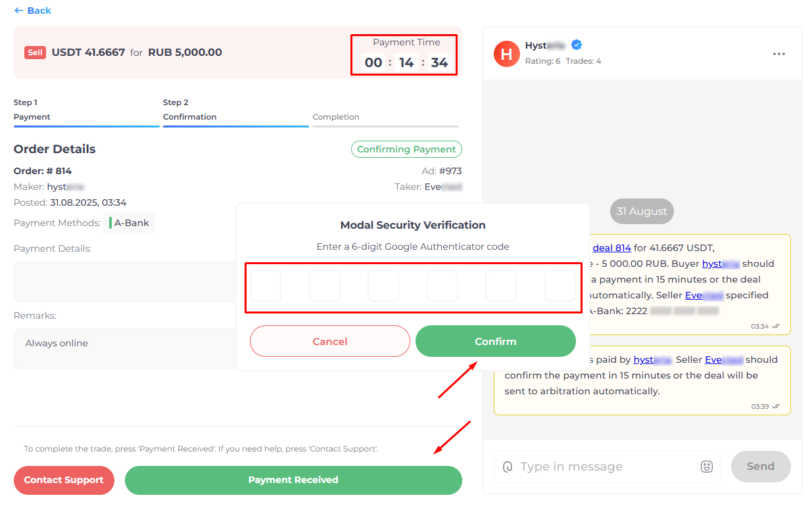Click the Confirm button in verification modal
The image size is (812, 508).
coord(496,341)
